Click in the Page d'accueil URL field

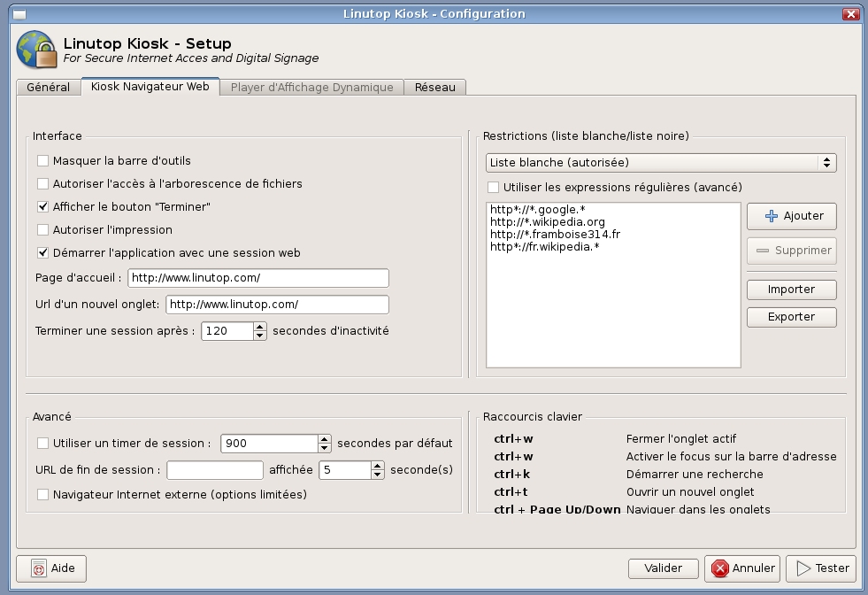pos(258,278)
